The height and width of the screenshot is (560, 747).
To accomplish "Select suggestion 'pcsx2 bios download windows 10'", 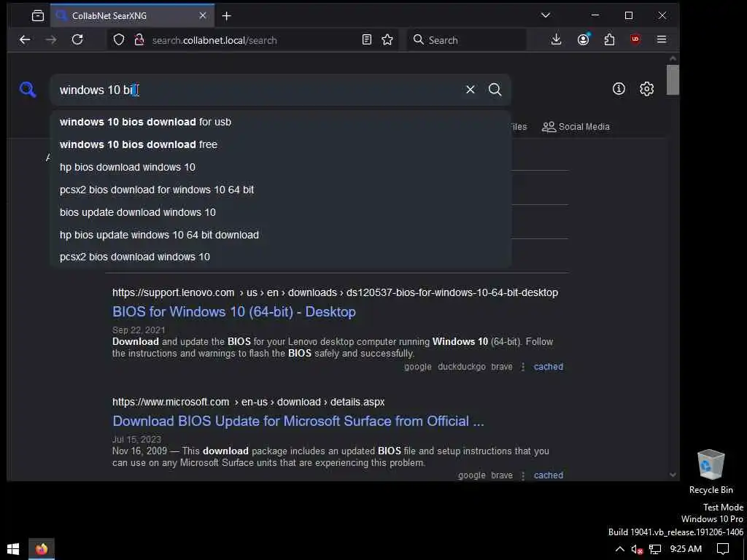I will 281,257.
